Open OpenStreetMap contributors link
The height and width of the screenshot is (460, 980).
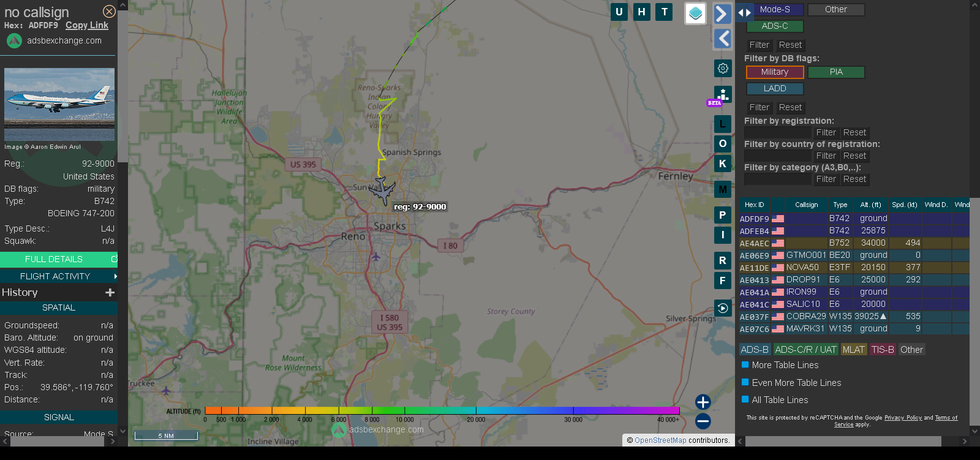click(660, 440)
